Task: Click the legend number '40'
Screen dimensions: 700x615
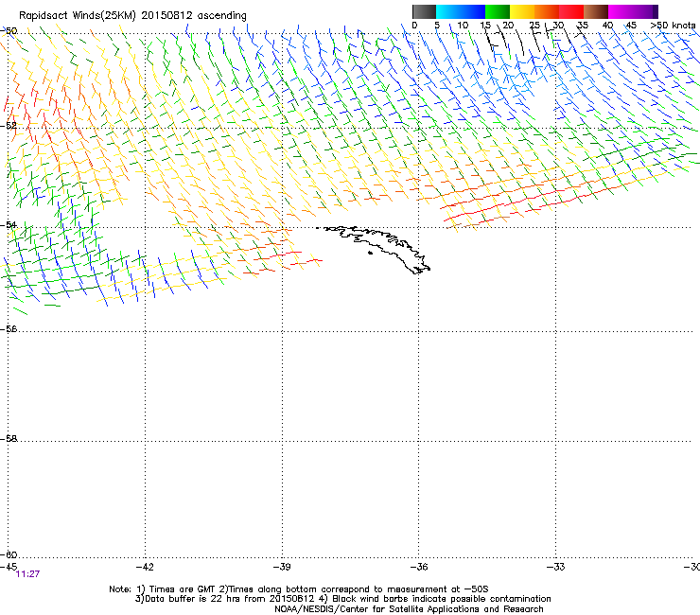Action: 607,25
